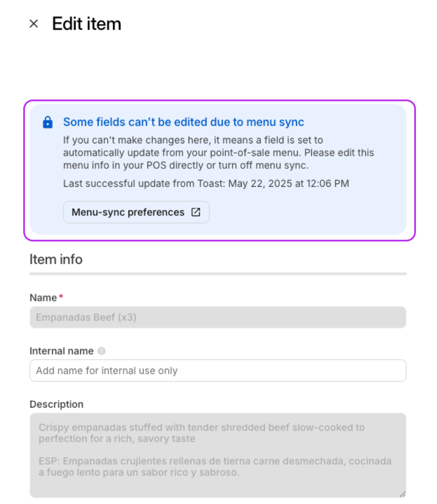Click the Description box resize handle
This screenshot has height=504, width=437.
point(402,493)
